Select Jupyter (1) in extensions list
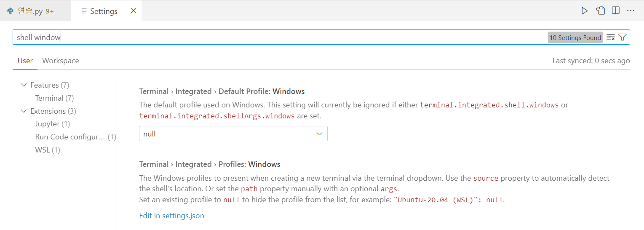Viewport: 644px width, 230px height. click(x=52, y=124)
